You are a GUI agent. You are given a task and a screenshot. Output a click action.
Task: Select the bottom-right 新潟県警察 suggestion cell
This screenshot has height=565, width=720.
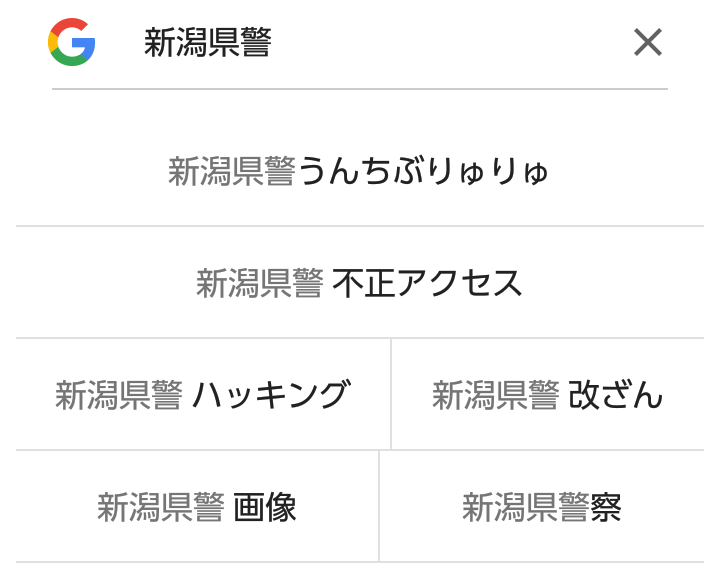[541, 507]
